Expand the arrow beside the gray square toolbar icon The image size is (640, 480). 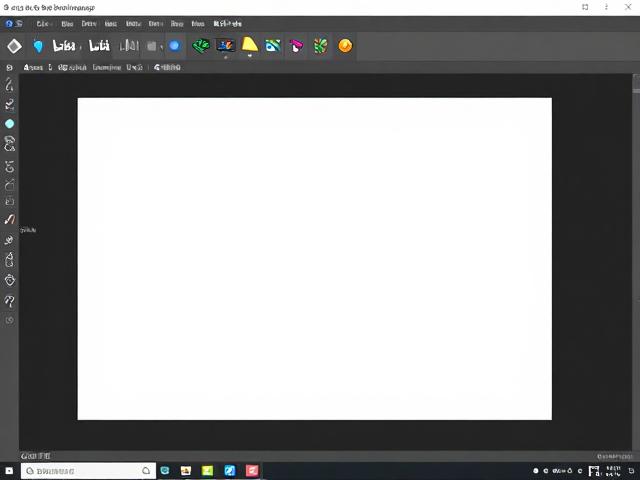(x=162, y=47)
